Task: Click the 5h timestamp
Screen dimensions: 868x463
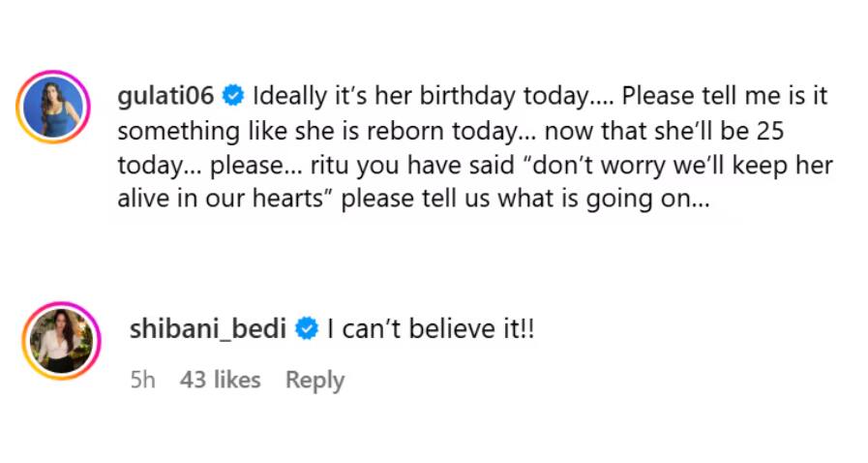Action: [x=142, y=381]
